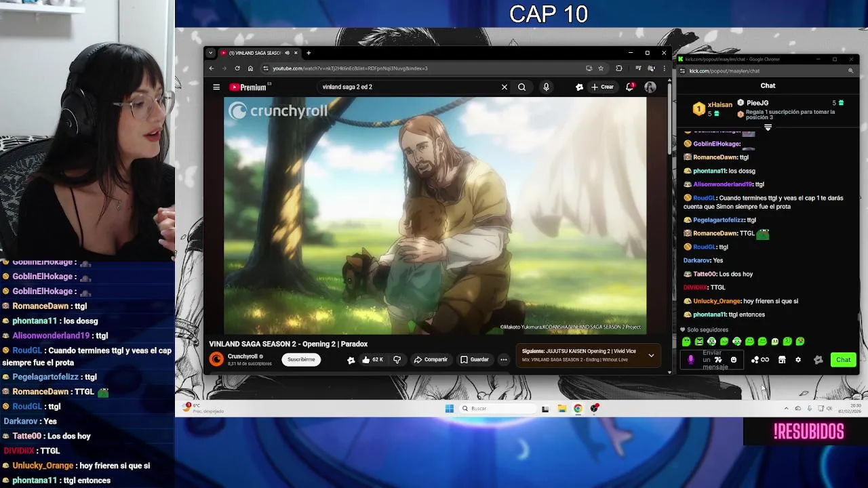Screen dimensions: 868x488
Task: Click Unlucky_Orange username in Kick chat
Action: [717, 301]
